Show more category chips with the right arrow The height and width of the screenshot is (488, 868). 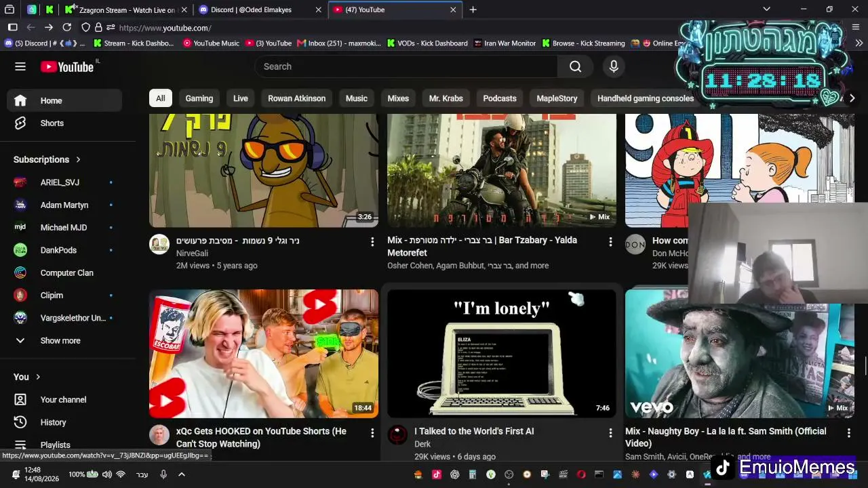(852, 98)
